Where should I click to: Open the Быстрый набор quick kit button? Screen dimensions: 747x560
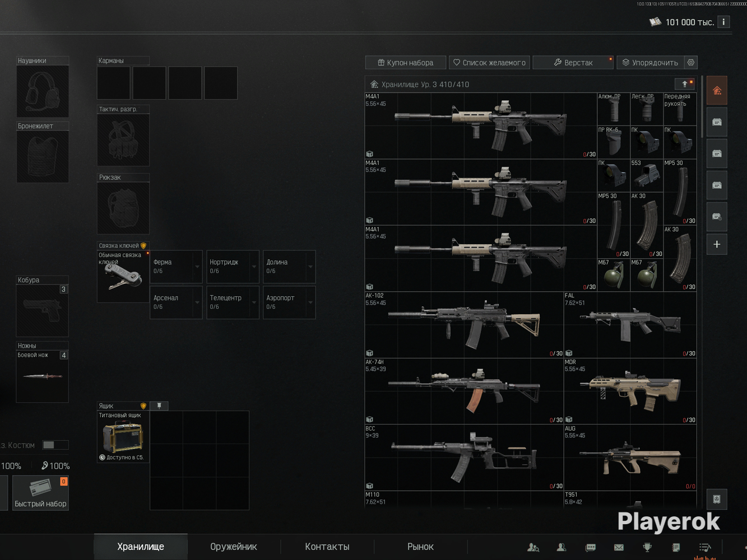pyautogui.click(x=40, y=493)
